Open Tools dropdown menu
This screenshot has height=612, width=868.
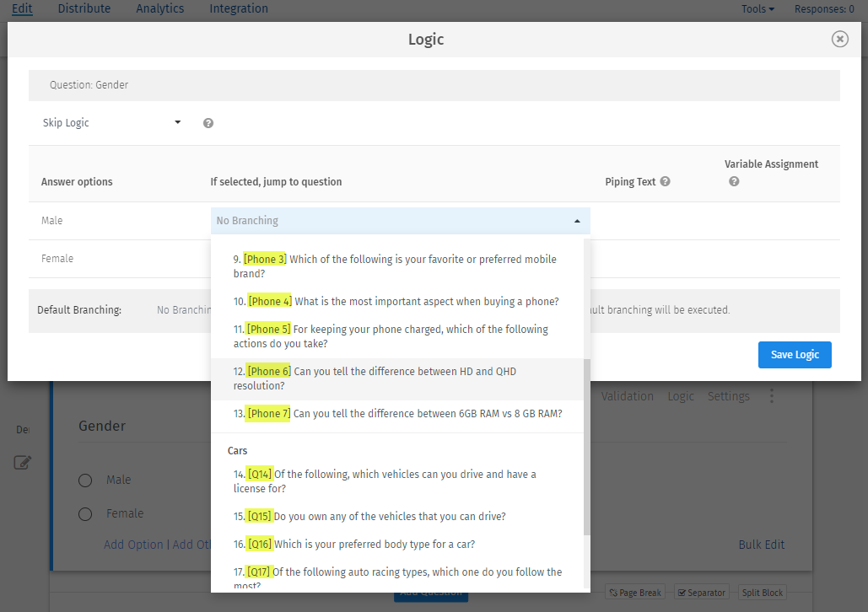pyautogui.click(x=757, y=9)
